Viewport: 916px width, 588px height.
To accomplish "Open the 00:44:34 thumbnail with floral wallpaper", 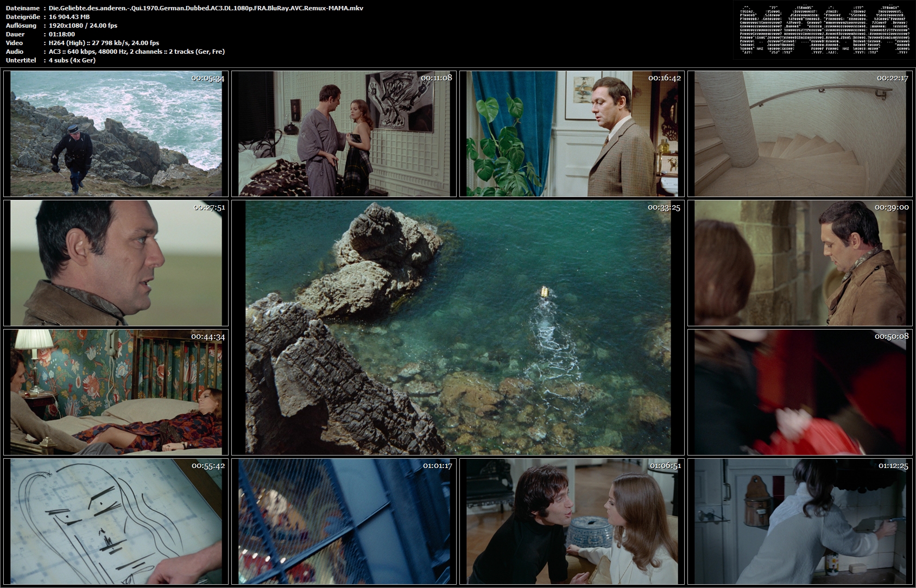I will tap(116, 392).
